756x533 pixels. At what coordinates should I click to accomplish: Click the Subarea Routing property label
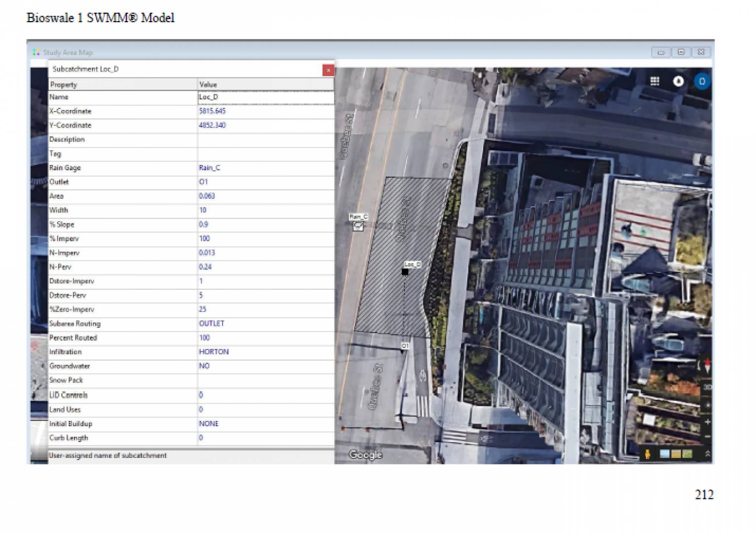coord(75,324)
